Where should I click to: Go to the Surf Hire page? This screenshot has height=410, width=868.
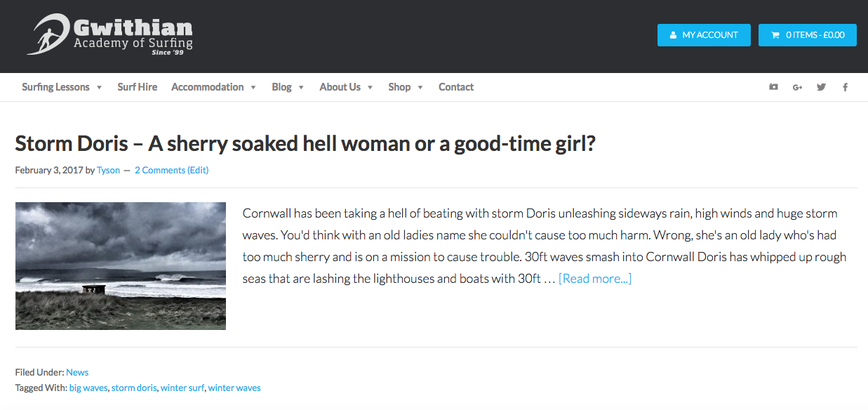point(138,87)
